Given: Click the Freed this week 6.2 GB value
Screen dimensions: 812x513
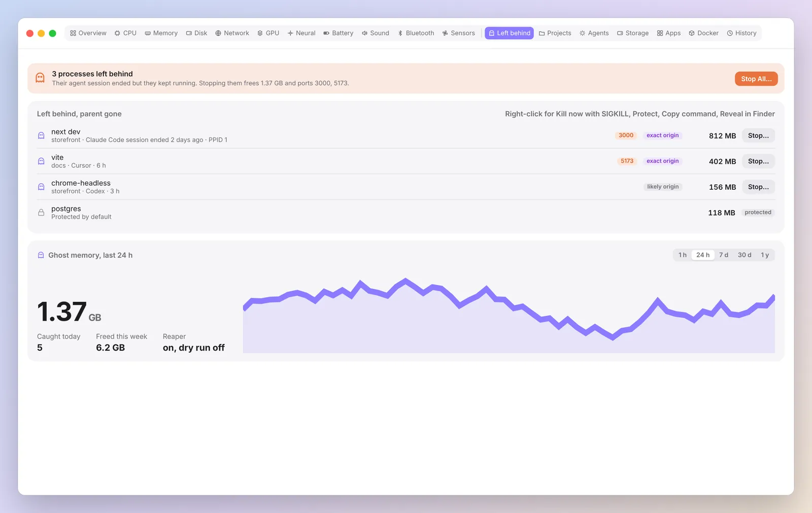Looking at the screenshot, I should coord(110,348).
